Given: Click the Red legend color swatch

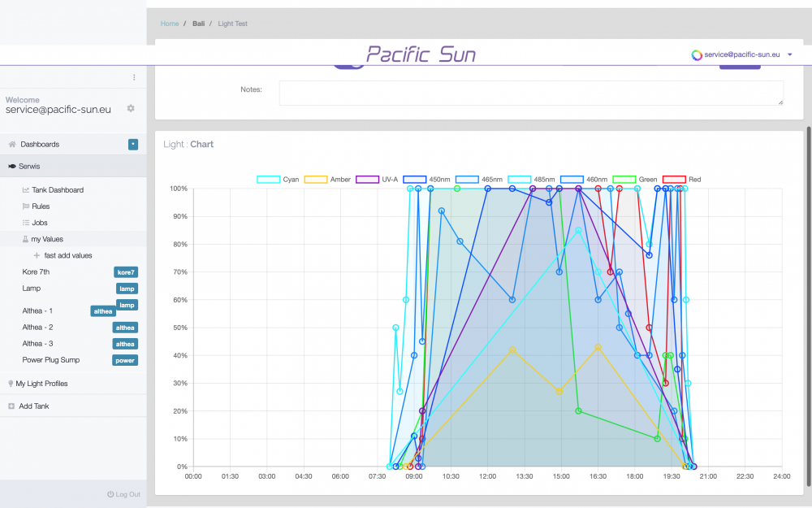Looking at the screenshot, I should tap(674, 179).
